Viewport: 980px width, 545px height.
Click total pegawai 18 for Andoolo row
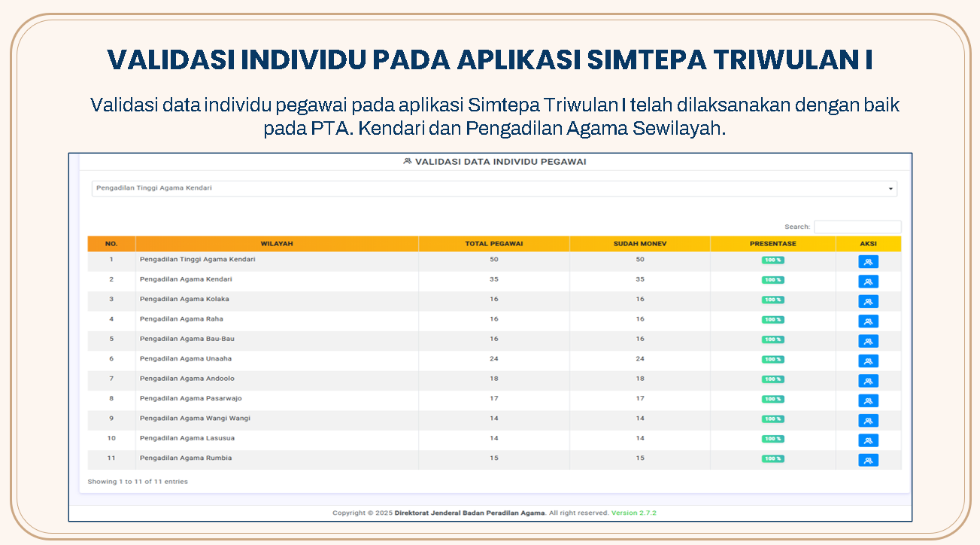click(x=494, y=379)
